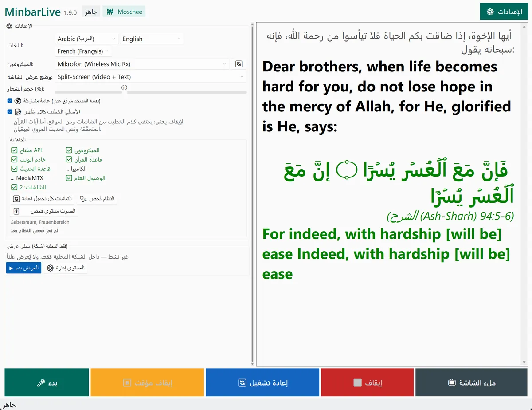This screenshot has width=532, height=410.
Task: Click the blue إعادة تشغيل restart button
Action: (x=262, y=382)
